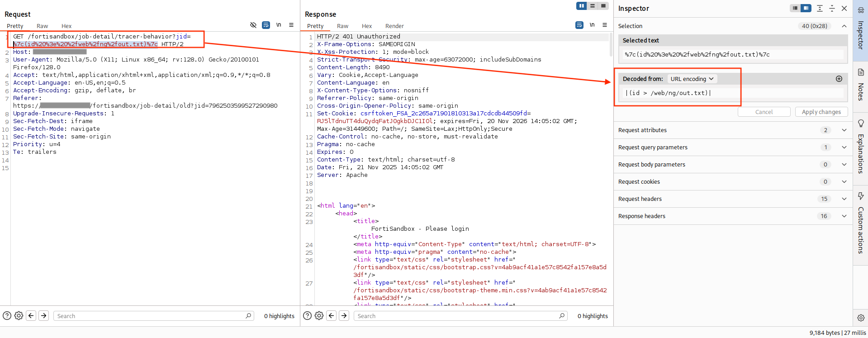Image resolution: width=868 pixels, height=338 pixels.
Task: Close the Inspector panel
Action: coord(844,8)
